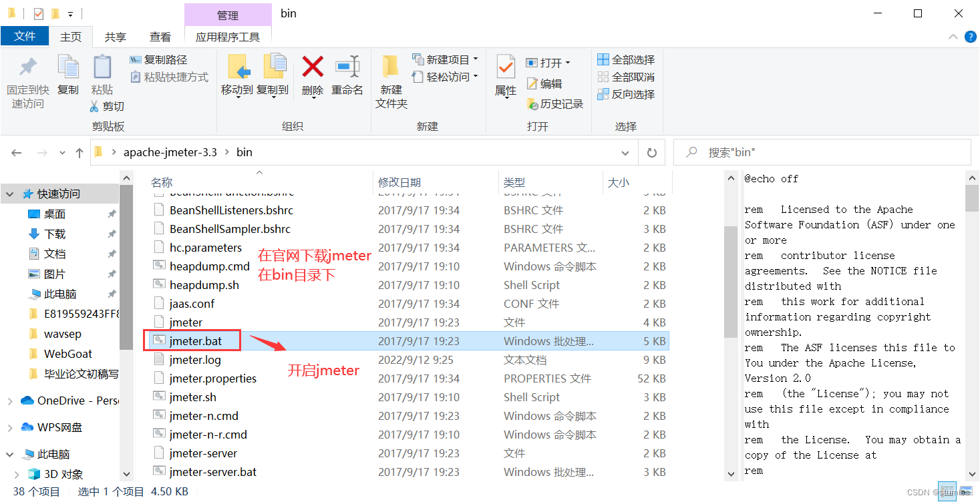Open the Easy access (轻松访问) dropdown

tap(445, 77)
